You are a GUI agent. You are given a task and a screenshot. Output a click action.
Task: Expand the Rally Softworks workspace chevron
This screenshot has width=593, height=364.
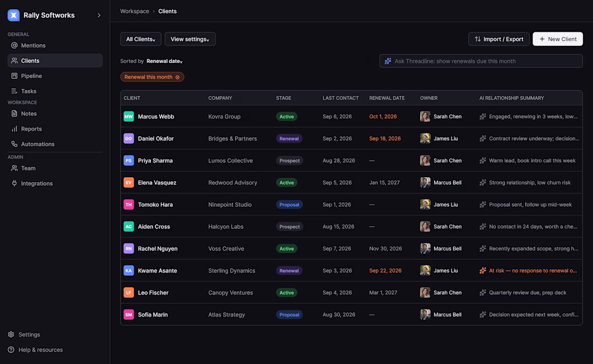click(99, 16)
